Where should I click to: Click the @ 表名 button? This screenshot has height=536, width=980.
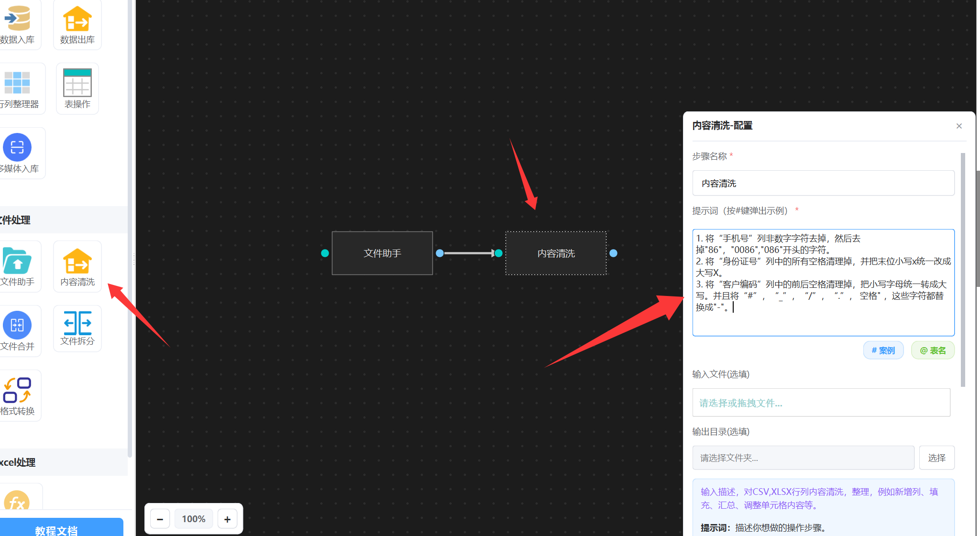coord(933,350)
